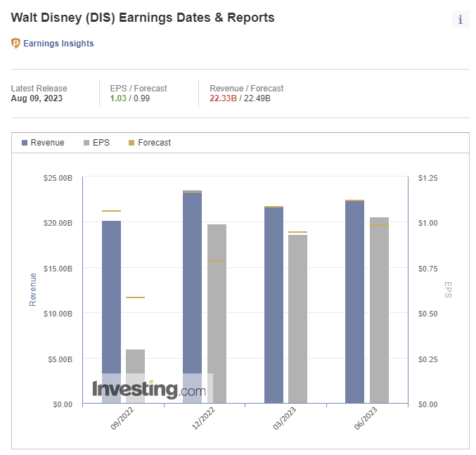Click the $5.00B axis label
476x455 pixels.
[x=60, y=359]
